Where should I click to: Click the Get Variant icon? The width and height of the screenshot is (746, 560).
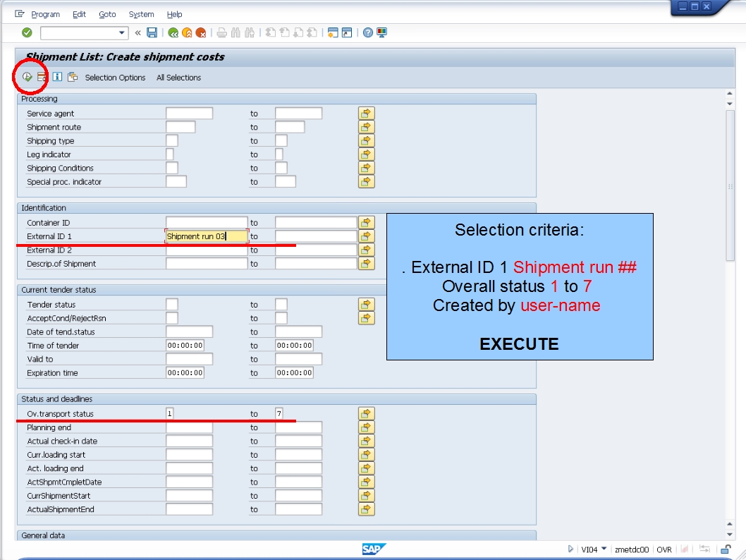pos(42,77)
